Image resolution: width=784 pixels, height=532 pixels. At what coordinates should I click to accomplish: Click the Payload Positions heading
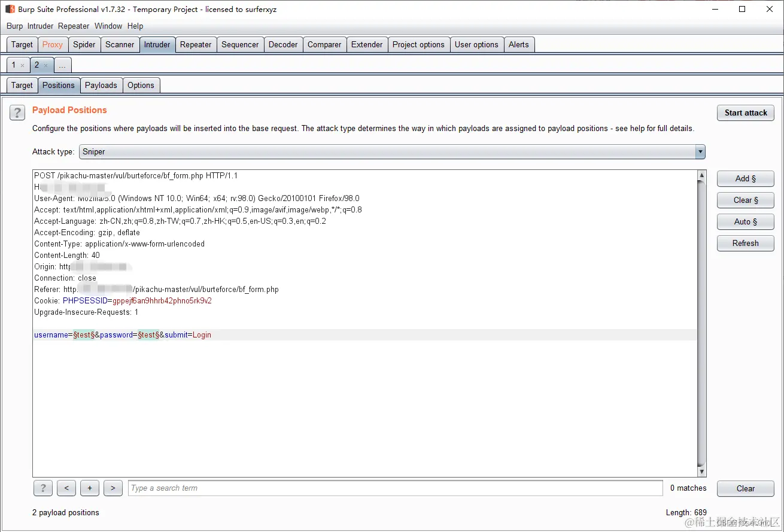pyautogui.click(x=69, y=110)
